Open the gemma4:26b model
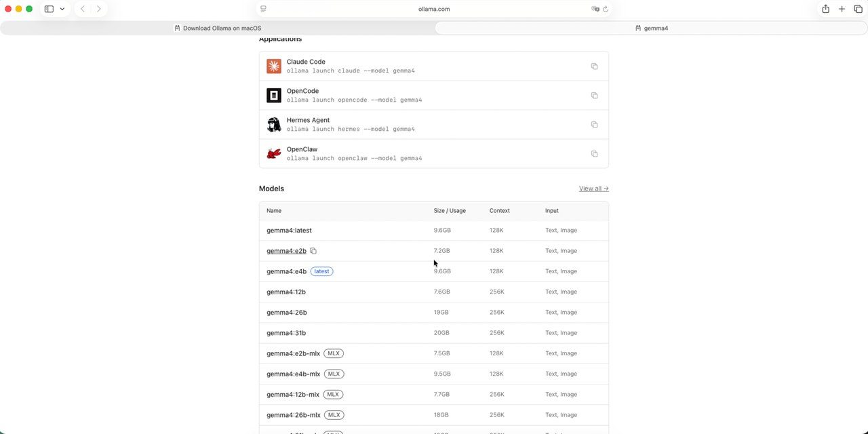This screenshot has height=434, width=868. pos(287,313)
